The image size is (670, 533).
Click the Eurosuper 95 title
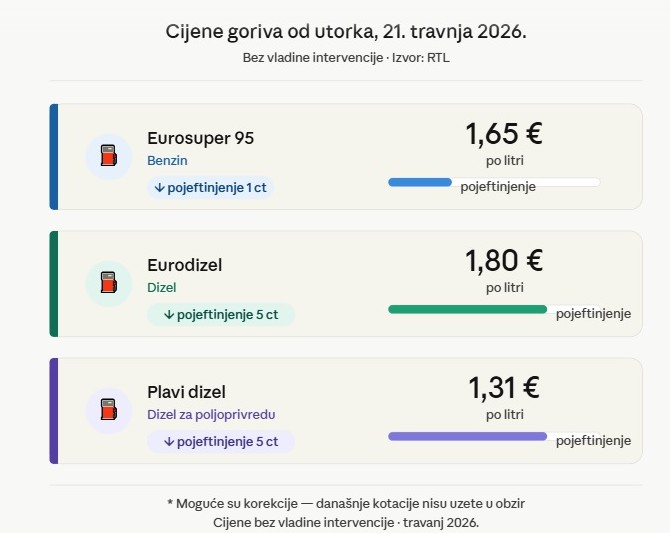coord(200,138)
